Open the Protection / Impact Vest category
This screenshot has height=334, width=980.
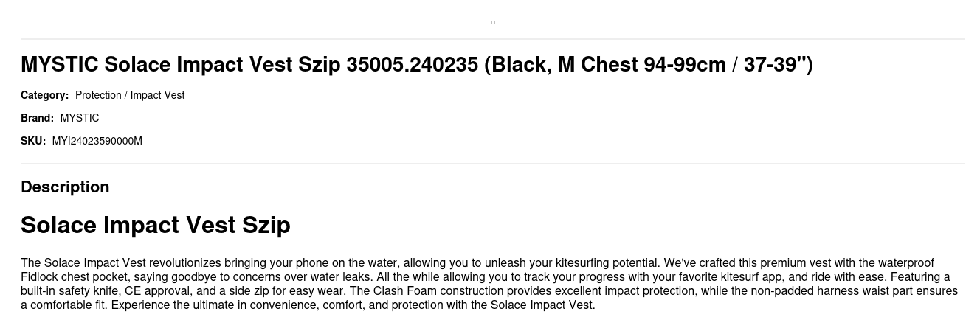(x=130, y=95)
